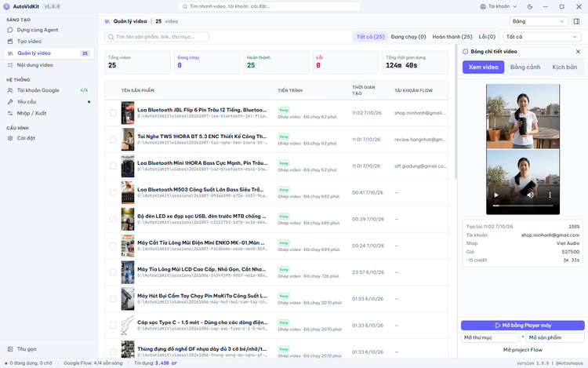Open the Tất cả filter dropdown
This screenshot has width=588, height=368.
[x=542, y=37]
